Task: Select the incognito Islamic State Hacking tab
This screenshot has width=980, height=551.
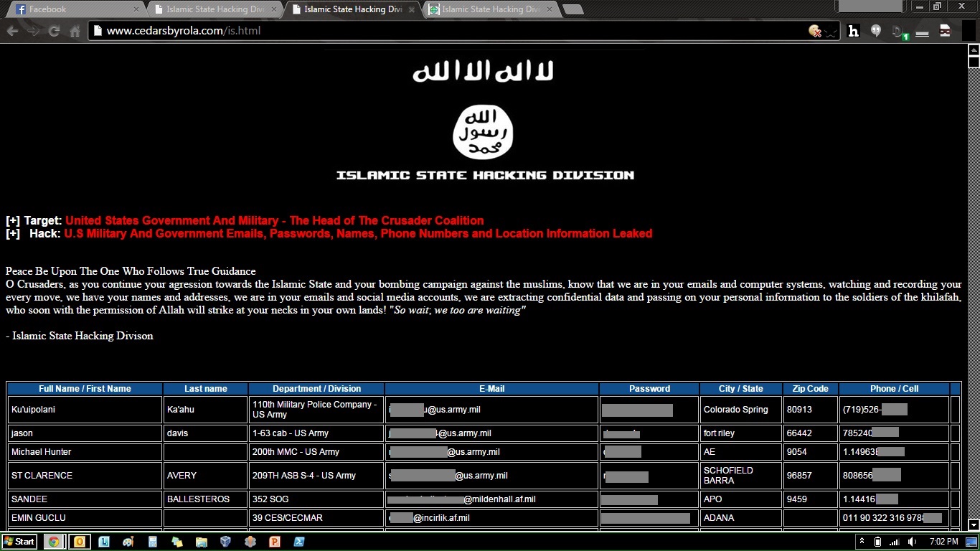Action: point(490,9)
